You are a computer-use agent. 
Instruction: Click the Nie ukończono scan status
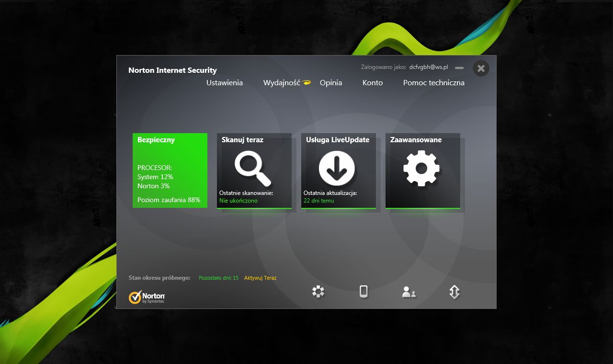(x=238, y=201)
